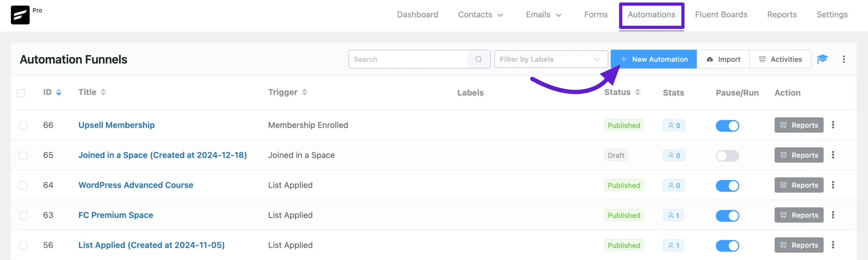Screen dimensions: 868x260
Task: Open the Forms menu item
Action: (596, 15)
